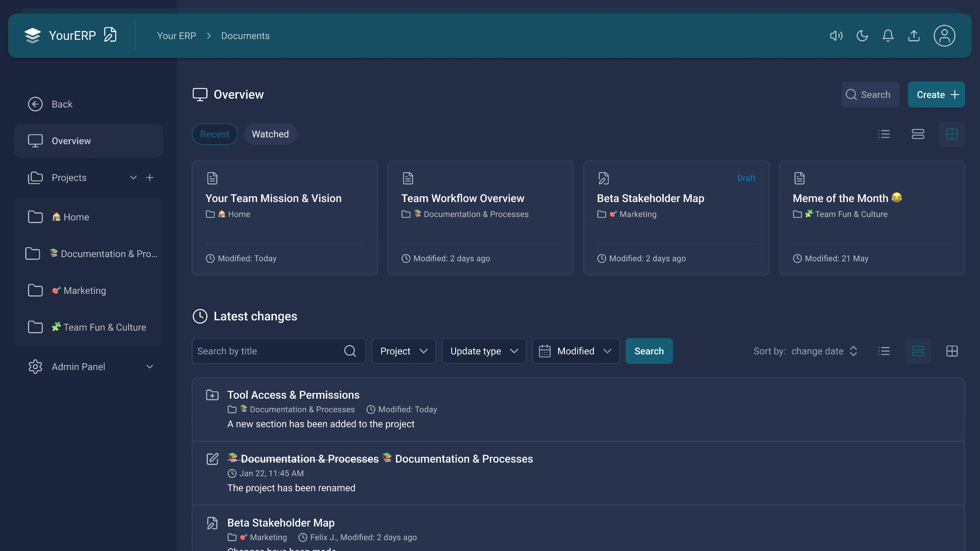This screenshot has width=980, height=551.
Task: Select Overview card-row view icon
Action: [918, 134]
